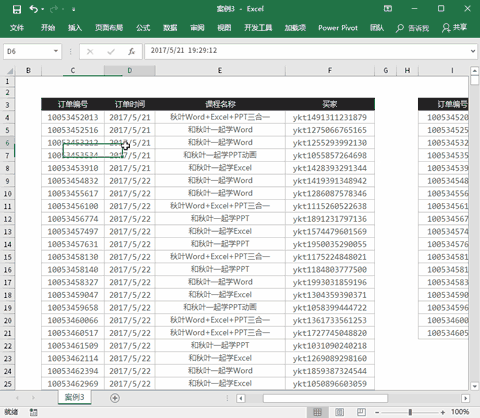Image resolution: width=480 pixels, height=418 pixels.
Task: Open the 团队 ribbon tab
Action: [x=377, y=28]
